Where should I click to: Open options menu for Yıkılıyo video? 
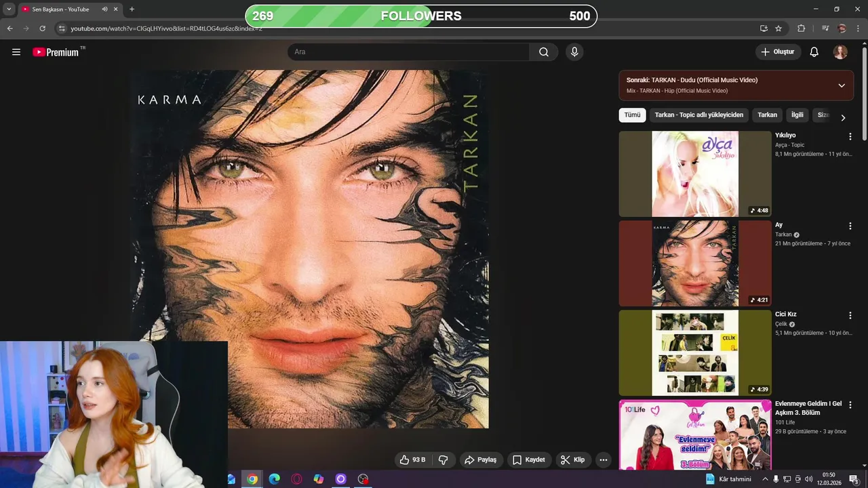(x=850, y=136)
